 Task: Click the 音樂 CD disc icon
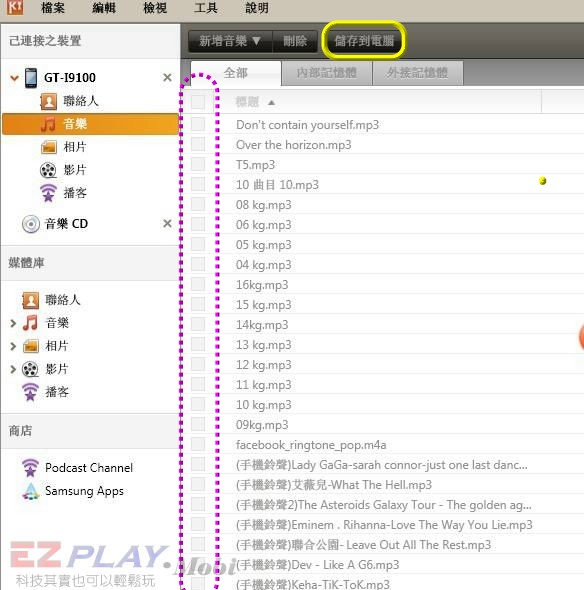click(31, 224)
